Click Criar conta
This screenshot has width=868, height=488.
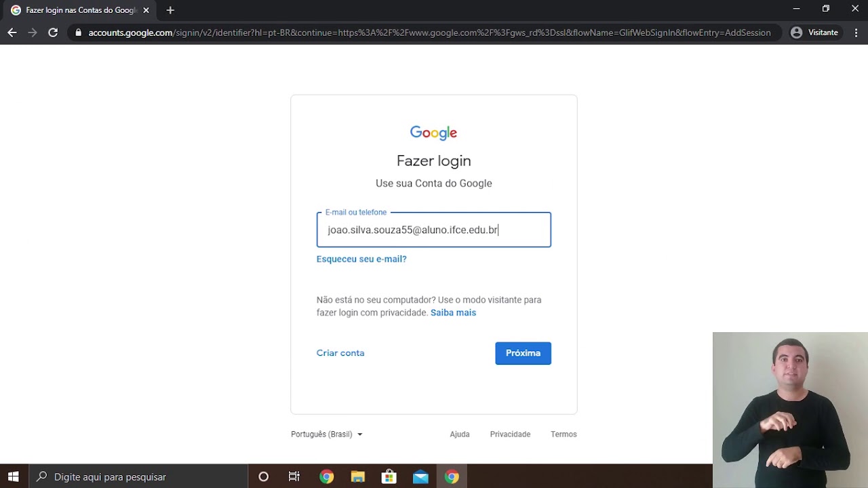click(x=340, y=353)
